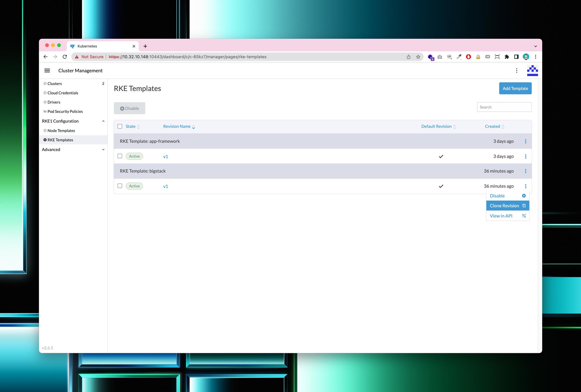Open Chrome's three-dot menu
Image resolution: width=581 pixels, height=392 pixels.
(535, 57)
